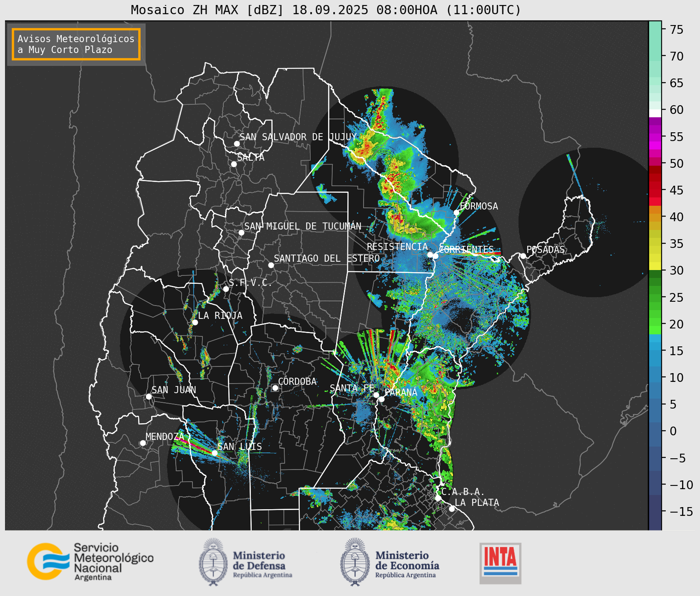Click the CÓRDOBA city label
Image resolution: width=700 pixels, height=596 pixels.
(x=298, y=381)
